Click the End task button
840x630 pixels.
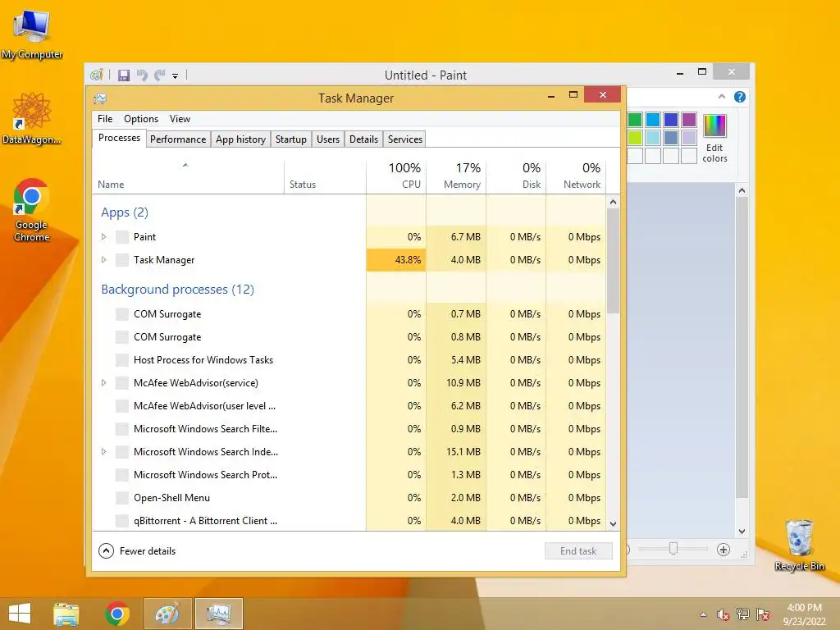click(x=578, y=551)
